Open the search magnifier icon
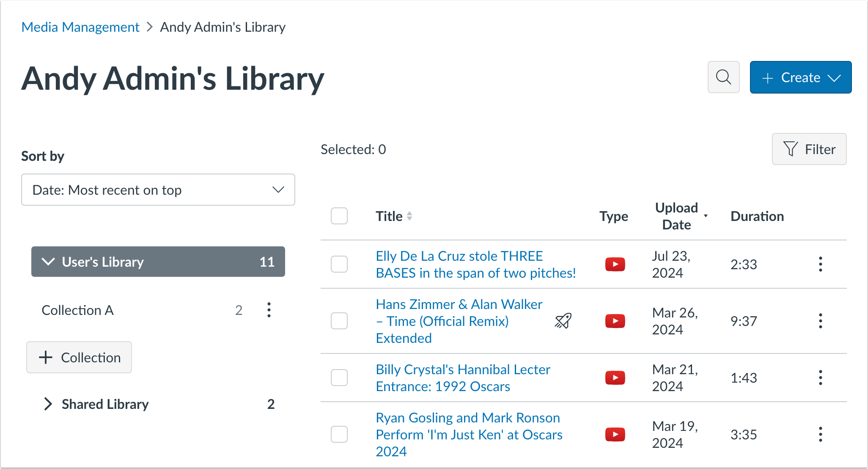The width and height of the screenshot is (868, 469). (723, 77)
